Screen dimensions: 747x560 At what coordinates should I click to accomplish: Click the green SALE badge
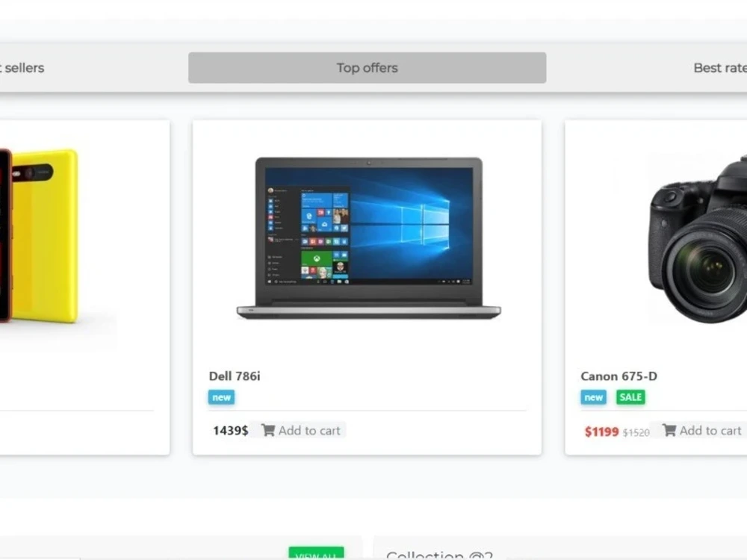tap(630, 397)
